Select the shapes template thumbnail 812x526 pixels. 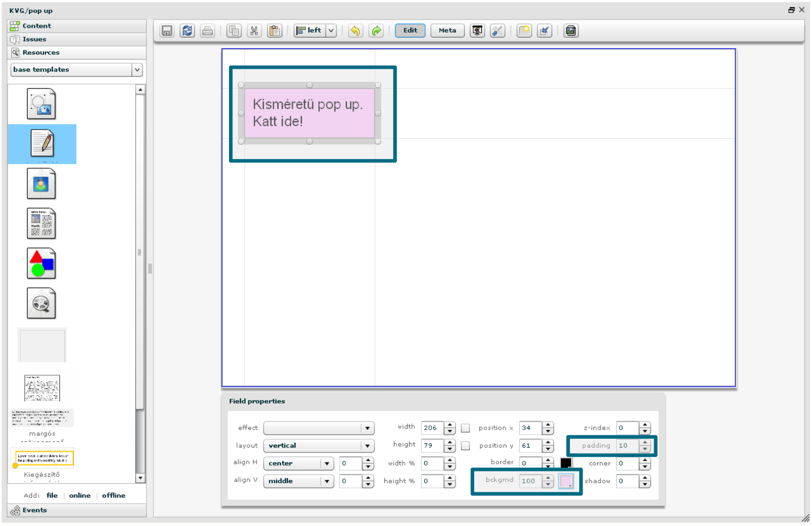click(x=41, y=263)
